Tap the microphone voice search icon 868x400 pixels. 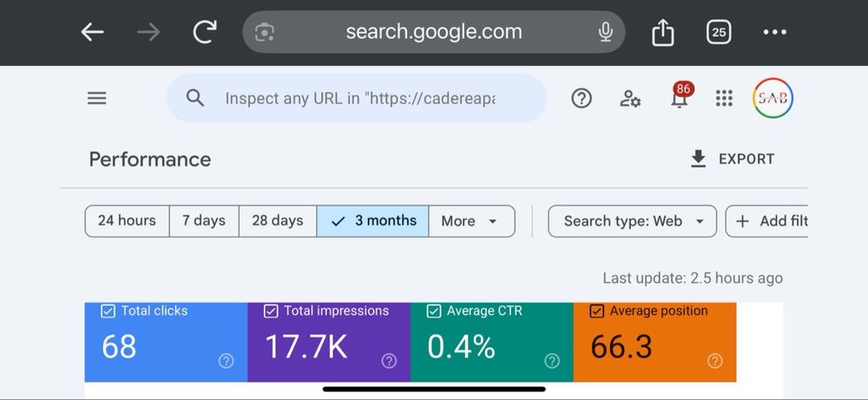point(606,33)
